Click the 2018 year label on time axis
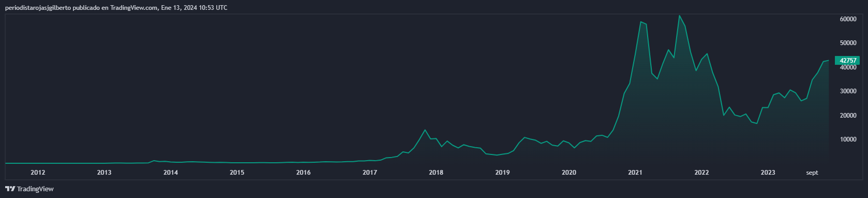The height and width of the screenshot is (198, 868). (x=436, y=173)
